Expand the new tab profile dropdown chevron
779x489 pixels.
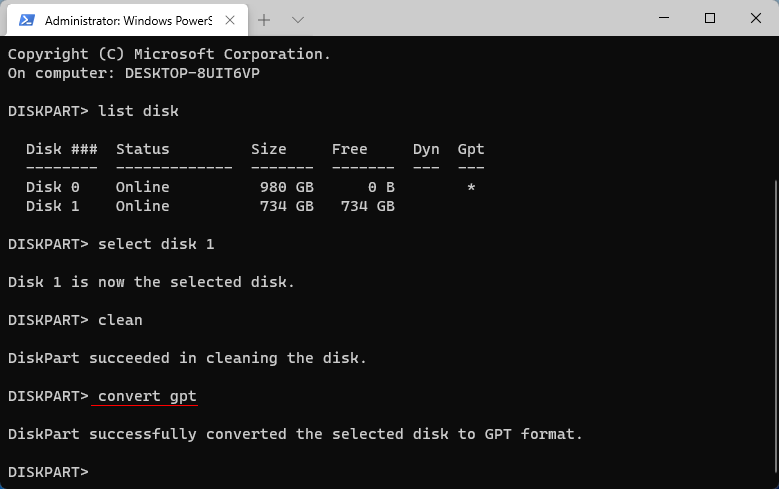click(297, 19)
